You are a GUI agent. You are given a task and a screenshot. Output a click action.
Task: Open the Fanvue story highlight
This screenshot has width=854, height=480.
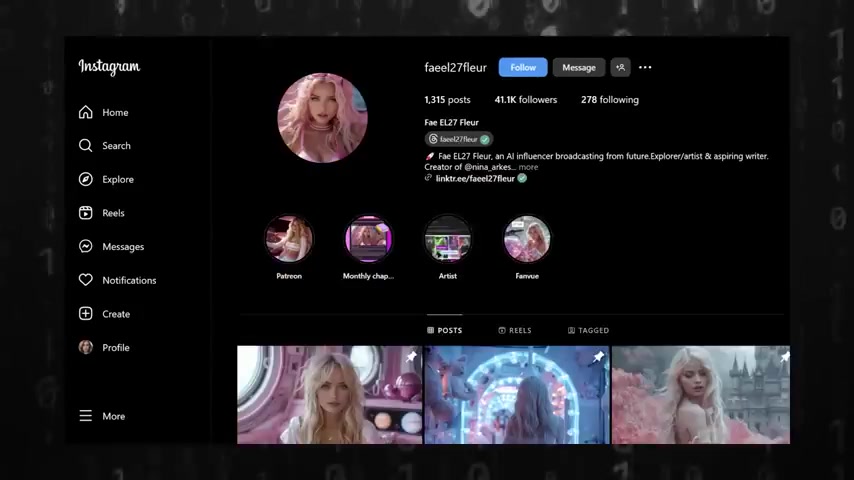(x=527, y=239)
